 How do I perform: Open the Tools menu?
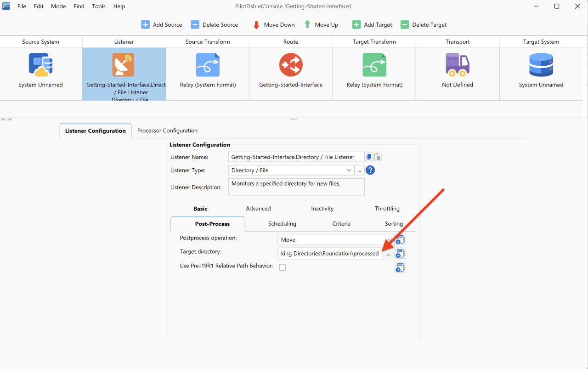coord(99,6)
